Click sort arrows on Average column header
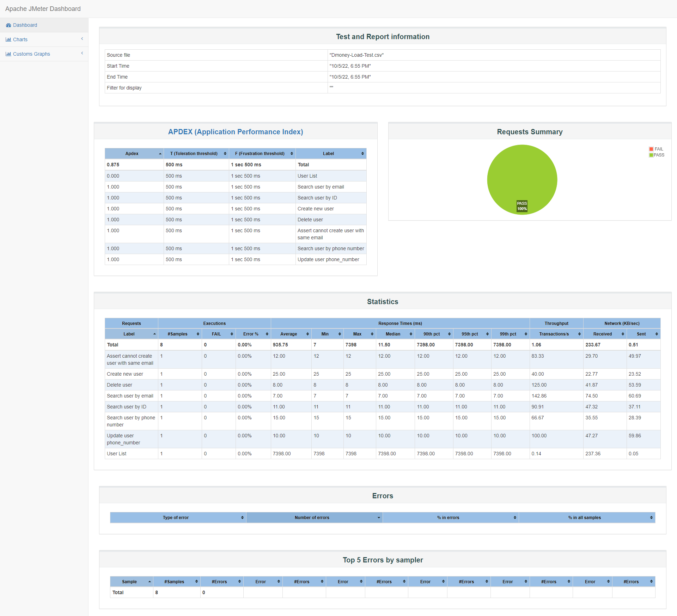The height and width of the screenshot is (616, 677). click(307, 334)
